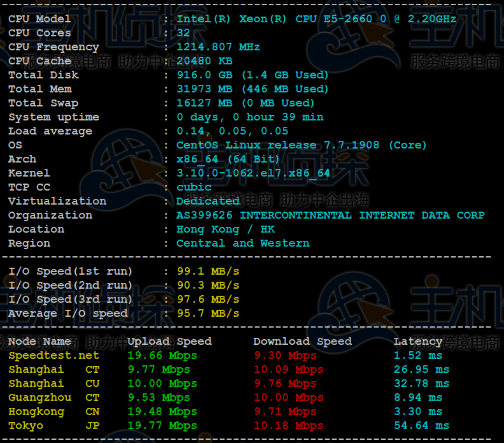The width and height of the screenshot is (504, 443).
Task: Select the AS399626 organization text
Action: [x=330, y=215]
